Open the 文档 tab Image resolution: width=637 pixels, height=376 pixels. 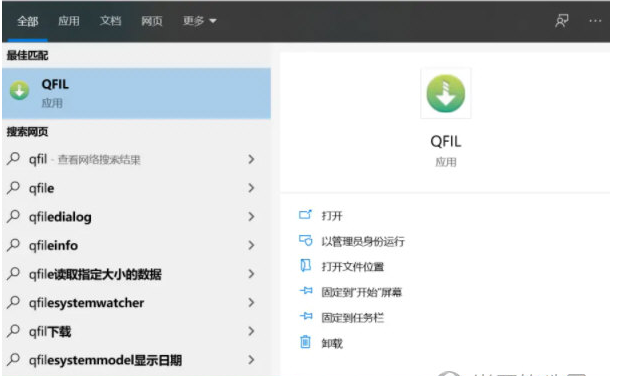click(110, 21)
